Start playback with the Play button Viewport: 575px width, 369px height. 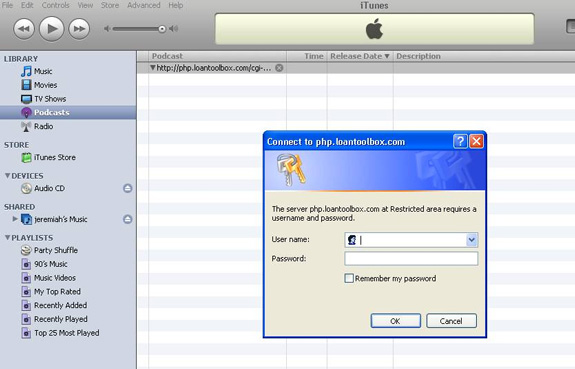(52, 29)
